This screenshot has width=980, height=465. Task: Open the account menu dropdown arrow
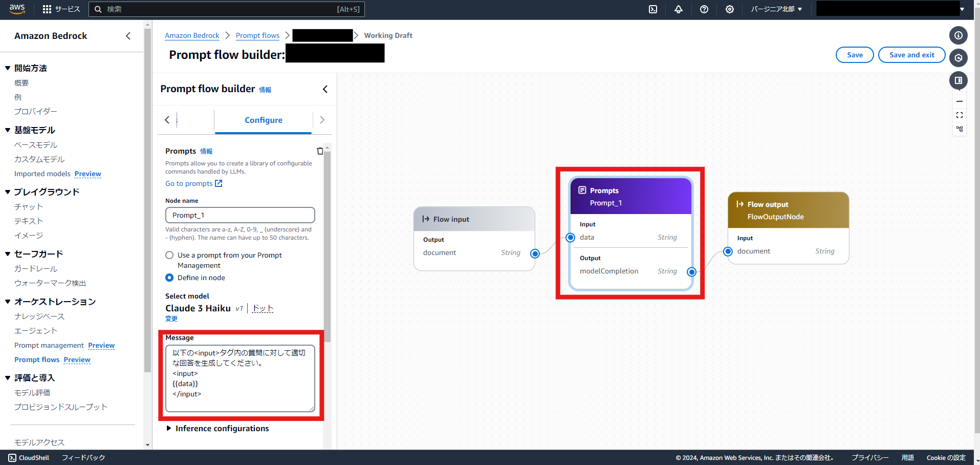(962, 9)
